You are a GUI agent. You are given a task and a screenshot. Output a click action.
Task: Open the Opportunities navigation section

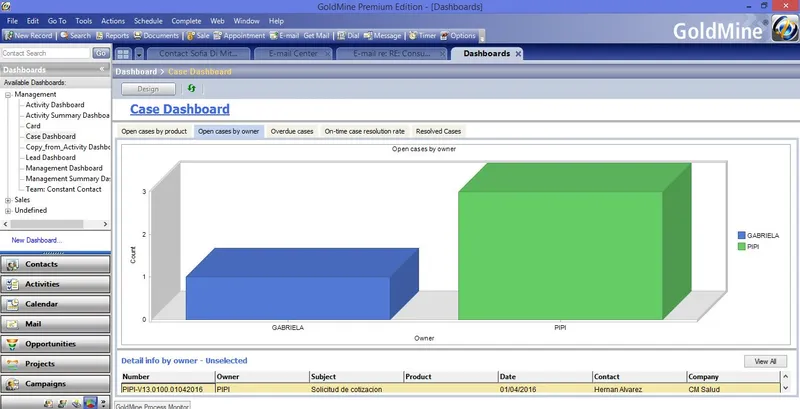55,344
